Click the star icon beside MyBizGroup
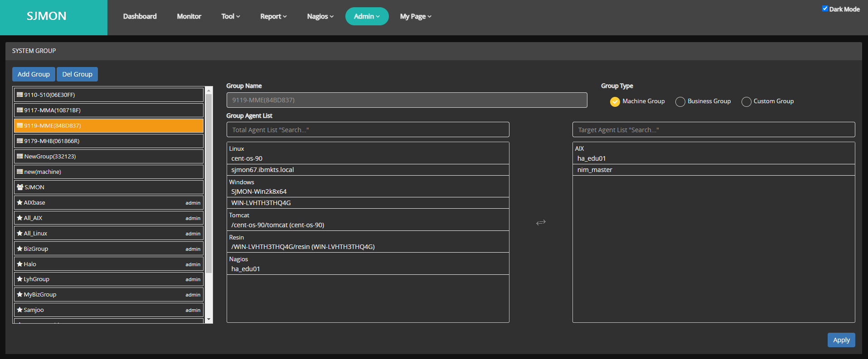Screen dimensions: 868x359 point(19,295)
